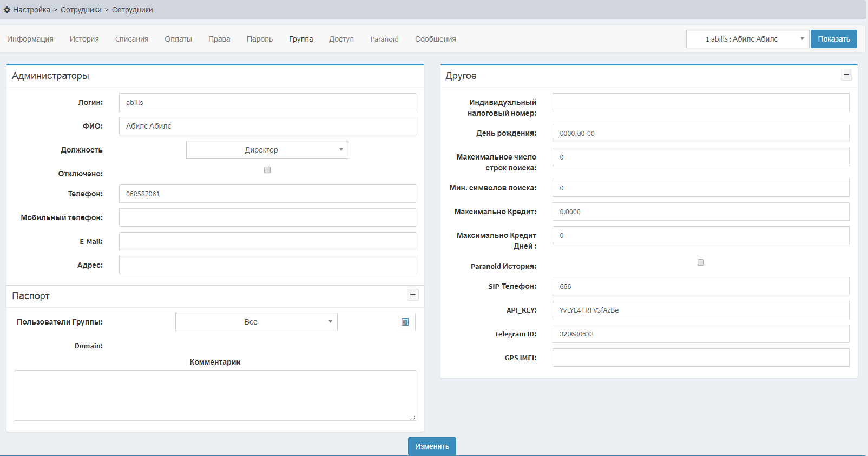Click the ФИО input field
Screen dimensions: 868x456
(267, 126)
